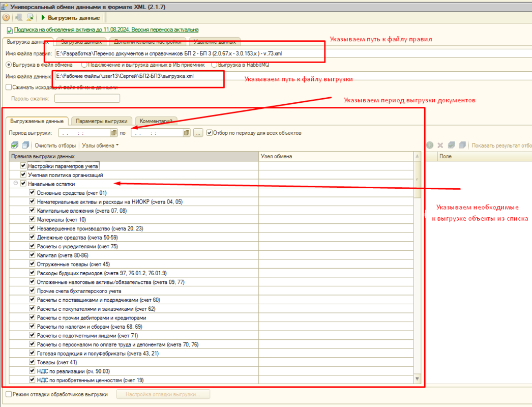Click the subscription status link
532x407 pixels.
106,30
